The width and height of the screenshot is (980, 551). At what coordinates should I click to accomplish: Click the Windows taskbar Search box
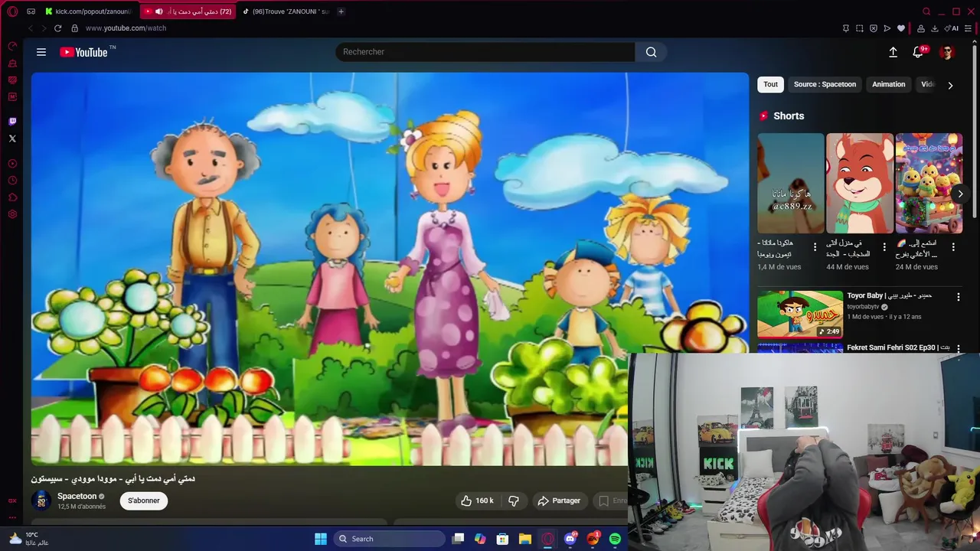390,539
